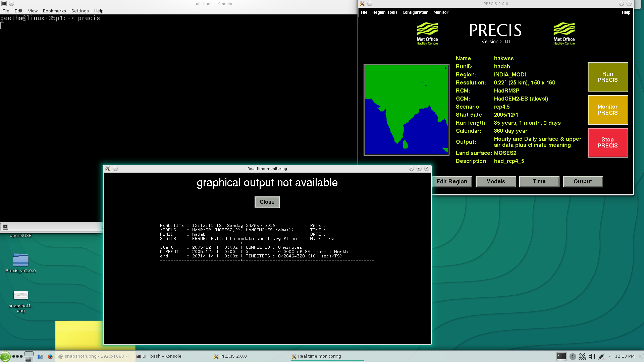Image resolution: width=644 pixels, height=362 pixels.
Task: Open Konsole File menu
Action: 6,11
